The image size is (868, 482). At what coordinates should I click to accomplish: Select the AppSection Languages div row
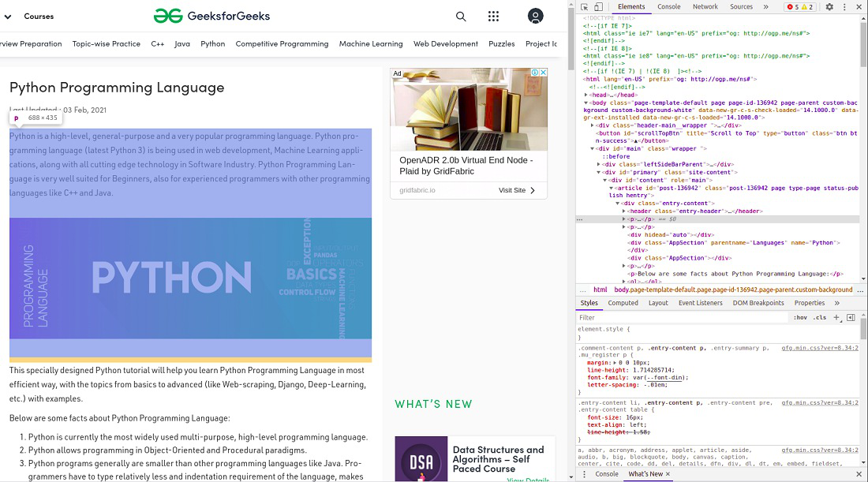(x=734, y=242)
